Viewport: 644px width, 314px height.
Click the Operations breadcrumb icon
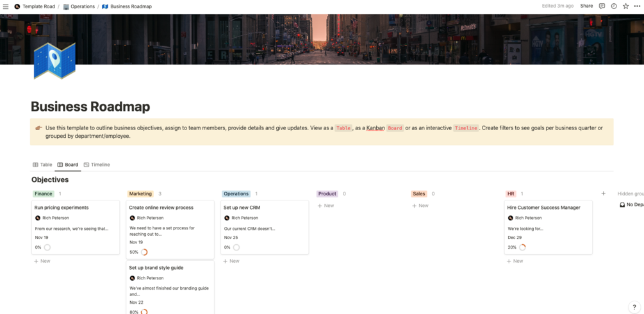[66, 6]
